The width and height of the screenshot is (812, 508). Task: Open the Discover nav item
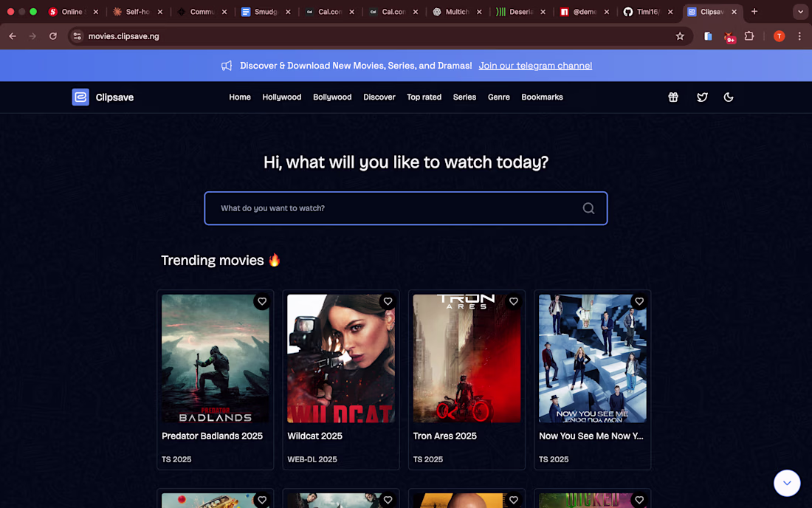[x=379, y=97]
